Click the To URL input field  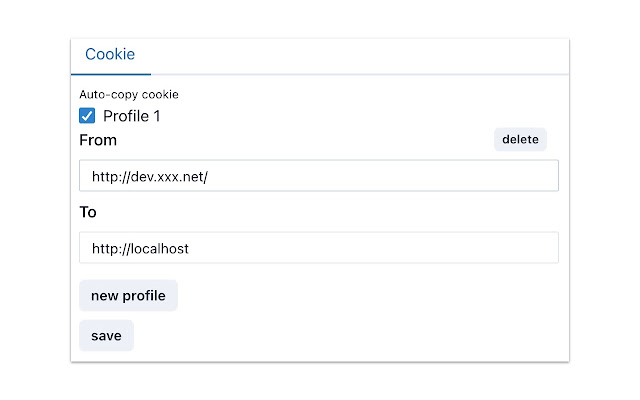point(318,248)
